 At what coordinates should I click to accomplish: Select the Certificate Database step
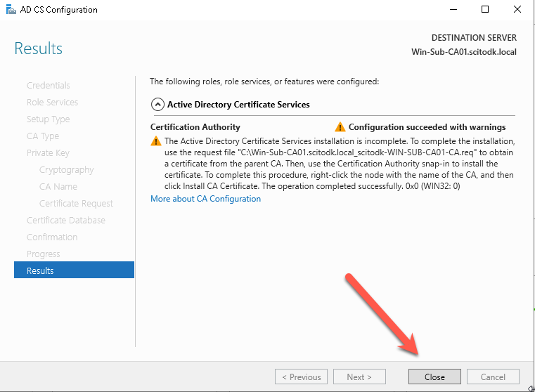[66, 220]
